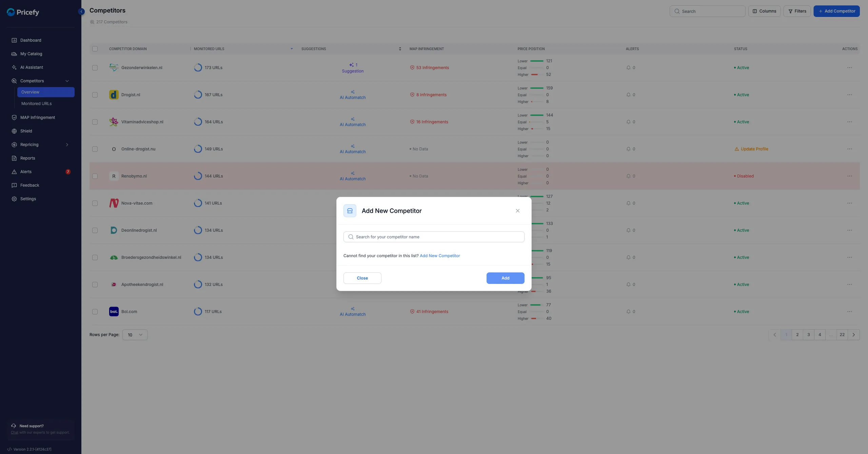The image size is (868, 454).
Task: Click the competitor name search field
Action: [434, 237]
